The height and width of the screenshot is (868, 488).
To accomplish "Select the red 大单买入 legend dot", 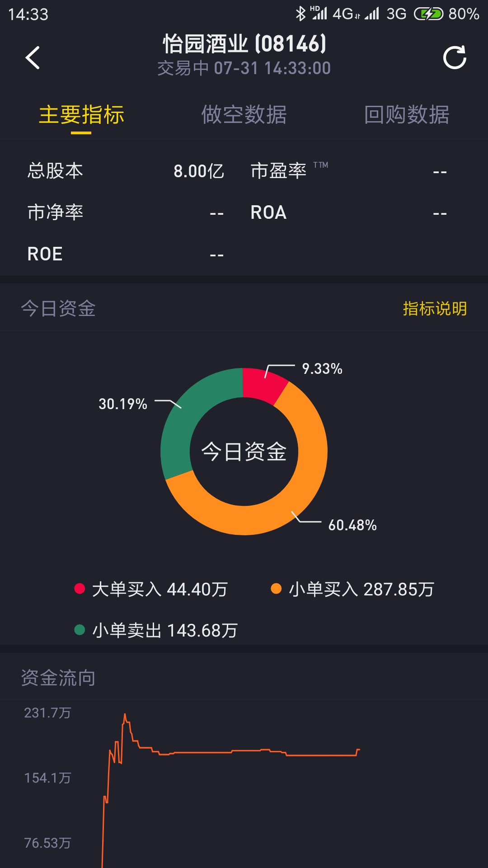I will [80, 589].
